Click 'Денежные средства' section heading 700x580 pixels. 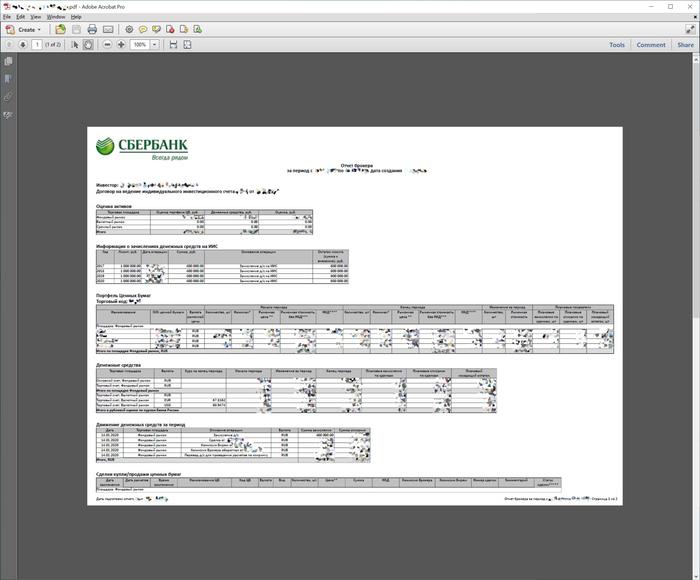point(118,365)
